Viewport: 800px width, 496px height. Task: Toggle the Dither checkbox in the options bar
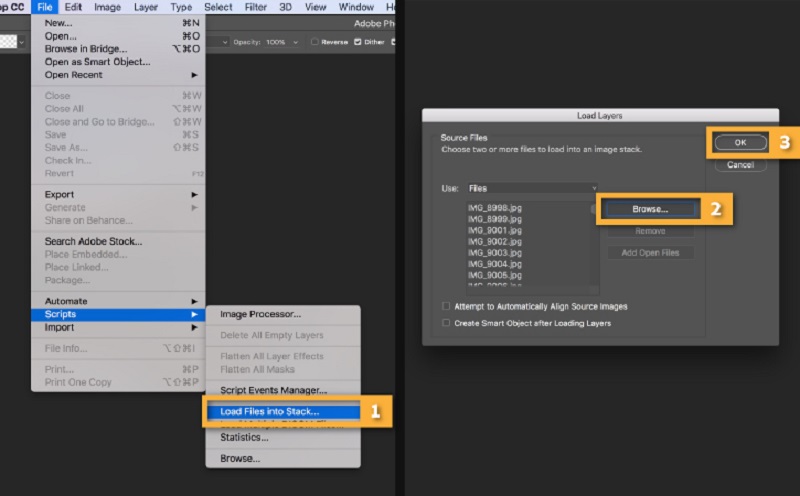pyautogui.click(x=358, y=42)
